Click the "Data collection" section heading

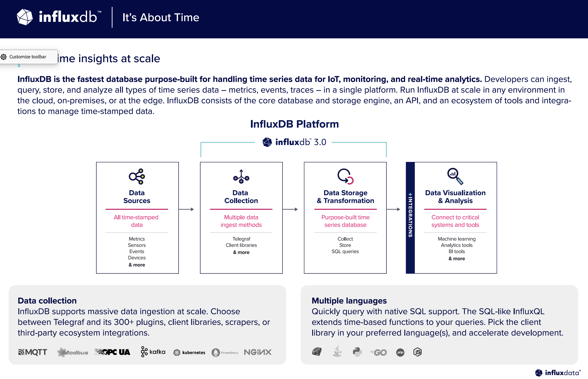click(x=47, y=301)
